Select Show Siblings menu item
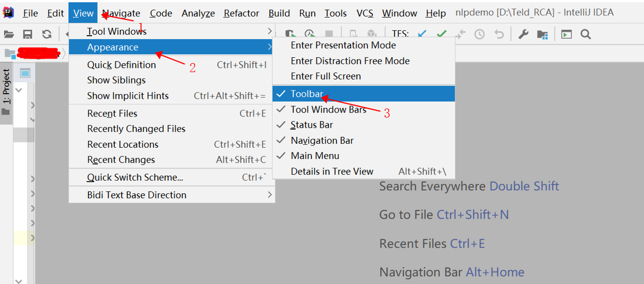The height and width of the screenshot is (284, 644). pyautogui.click(x=172, y=80)
